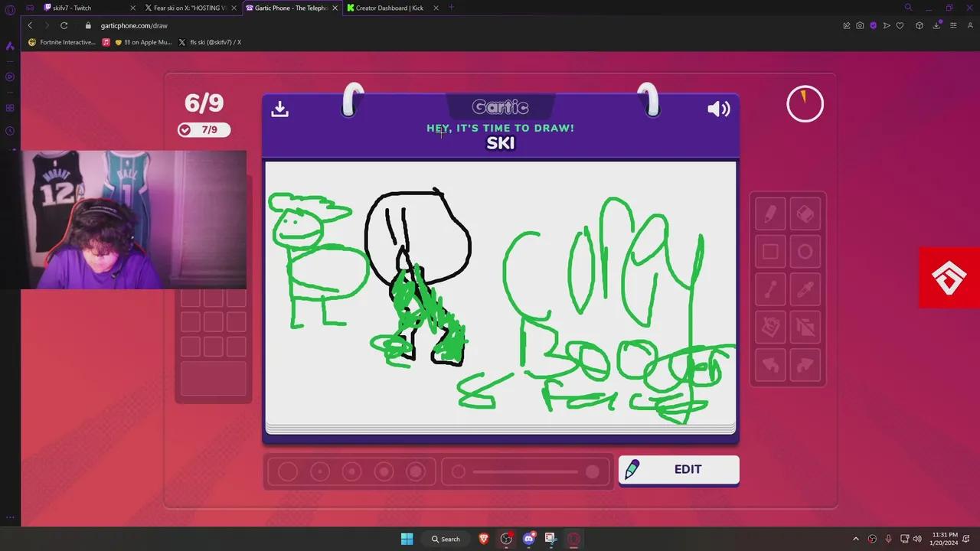The width and height of the screenshot is (980, 551).
Task: Go back to the previous page
Action: point(30,25)
